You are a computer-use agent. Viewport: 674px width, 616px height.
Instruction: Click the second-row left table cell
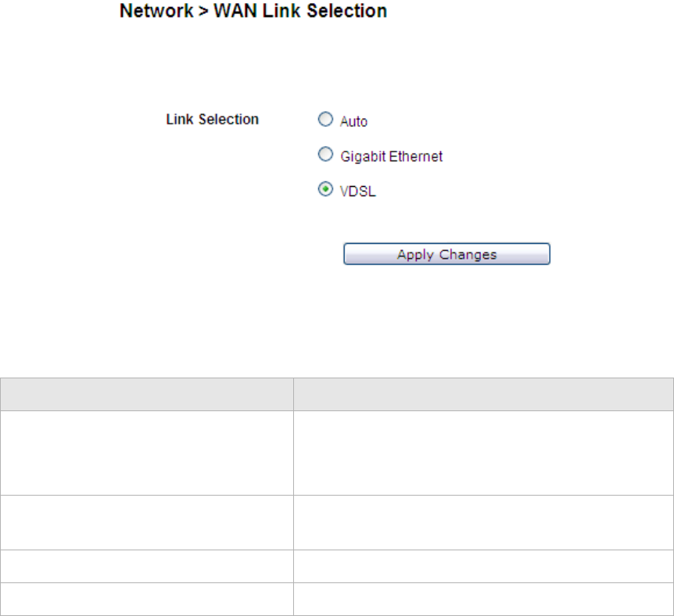[147, 522]
